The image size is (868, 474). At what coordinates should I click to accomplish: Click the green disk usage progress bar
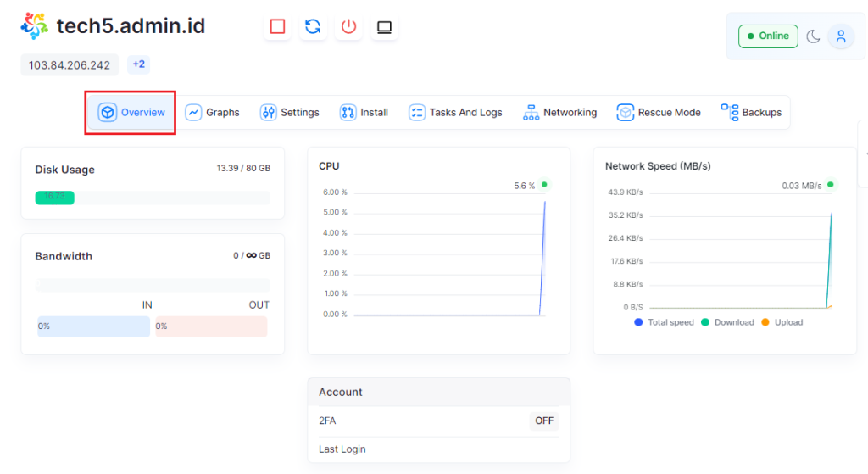pos(55,197)
